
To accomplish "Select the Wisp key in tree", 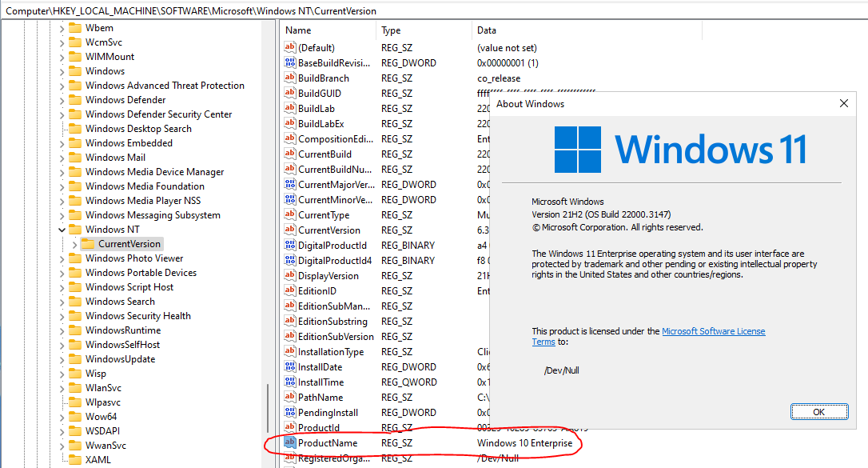I will pyautogui.click(x=95, y=374).
